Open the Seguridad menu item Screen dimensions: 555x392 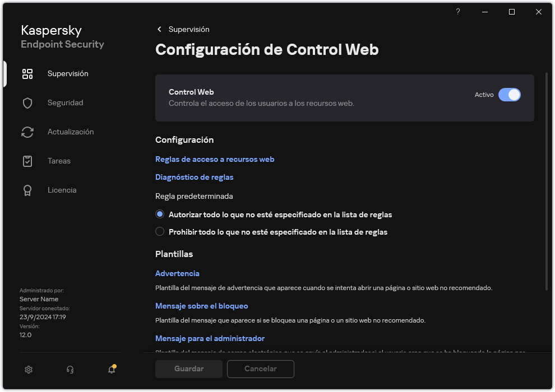[x=65, y=103]
